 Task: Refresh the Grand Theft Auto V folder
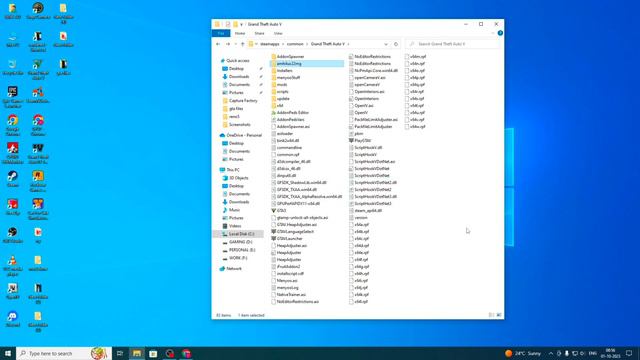coord(396,44)
